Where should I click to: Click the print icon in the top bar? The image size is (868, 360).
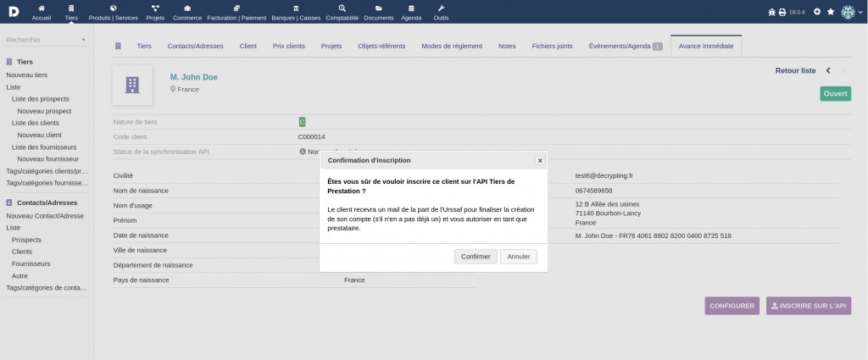[x=782, y=12]
